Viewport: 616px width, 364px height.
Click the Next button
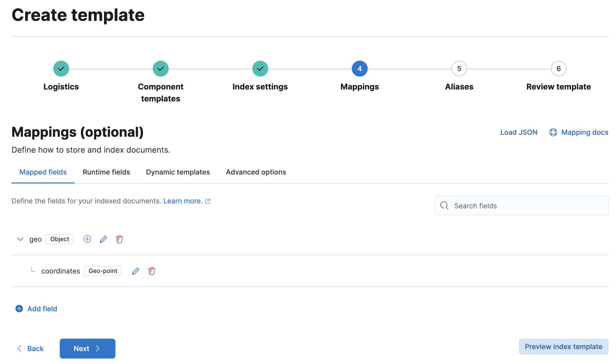[x=87, y=348]
